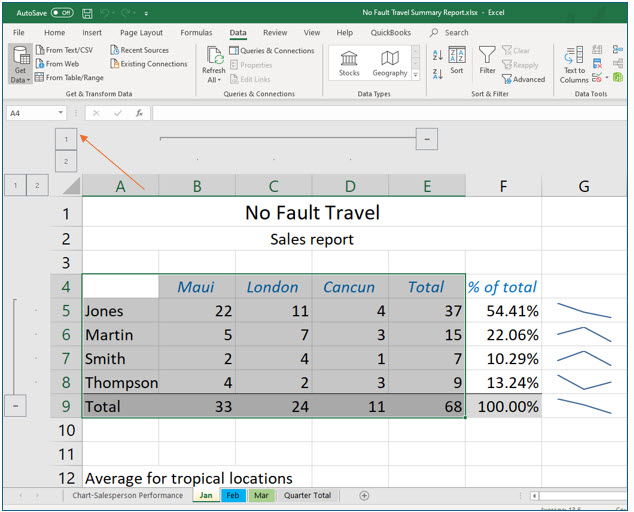Image resolution: width=634 pixels, height=512 pixels.
Task: Click the Refresh All button
Action: (x=214, y=64)
